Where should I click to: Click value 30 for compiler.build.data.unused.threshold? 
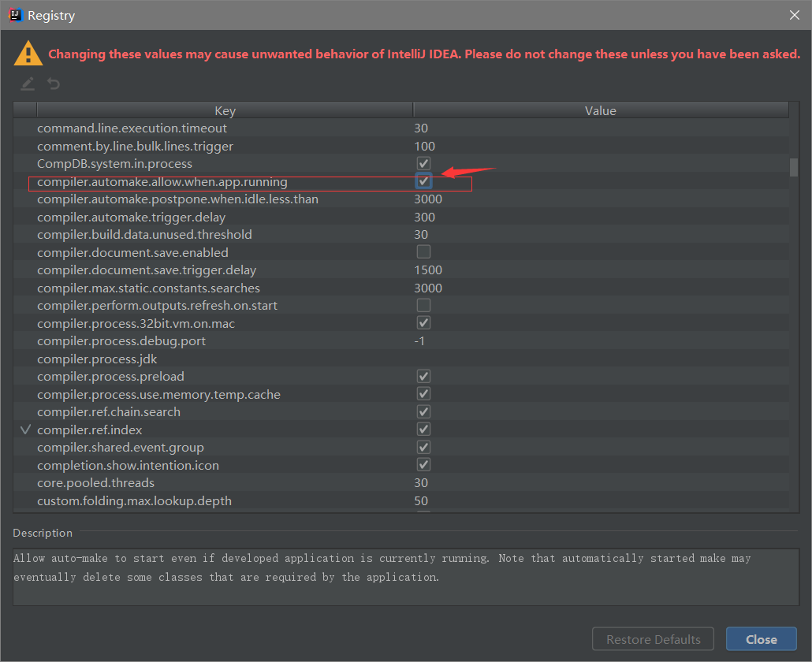click(421, 235)
